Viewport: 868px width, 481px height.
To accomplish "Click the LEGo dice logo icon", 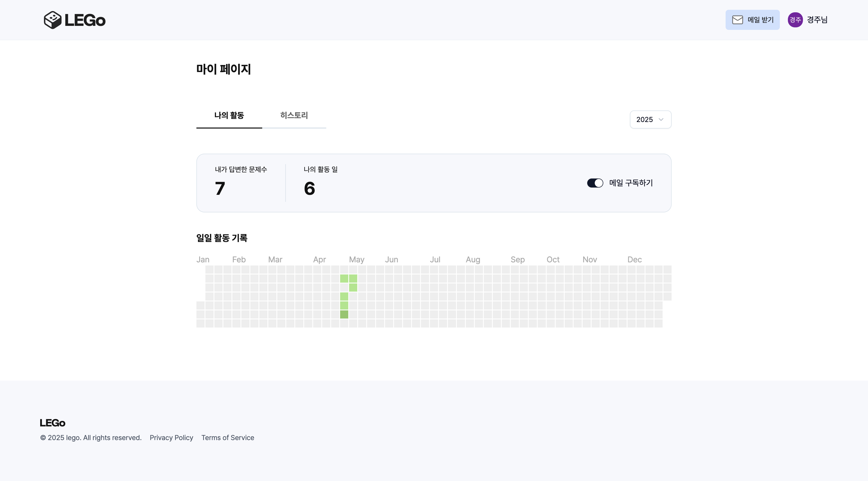I will point(52,20).
